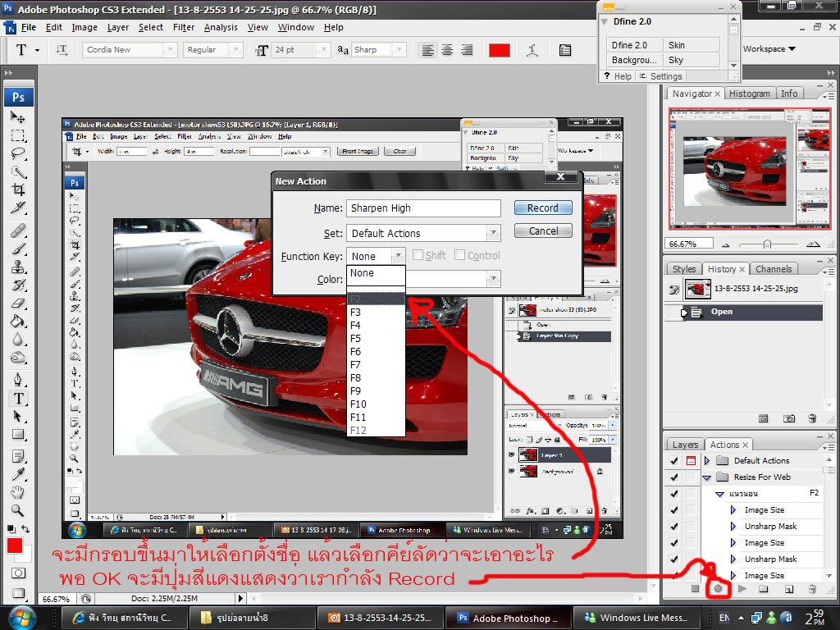The width and height of the screenshot is (840, 630).
Task: Click the Navigator preview thumbnail
Action: 750,168
